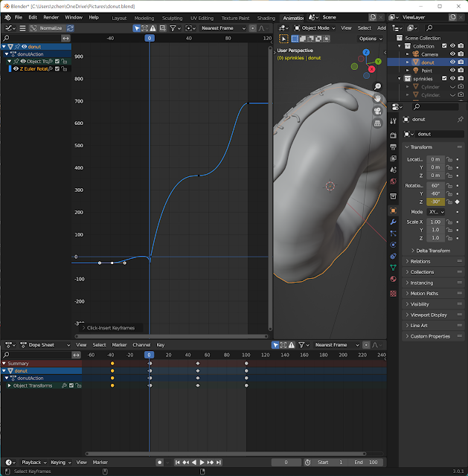Viewport: 468px width, 476px height.
Task: Click End frame field showing 100
Action: pos(367,463)
